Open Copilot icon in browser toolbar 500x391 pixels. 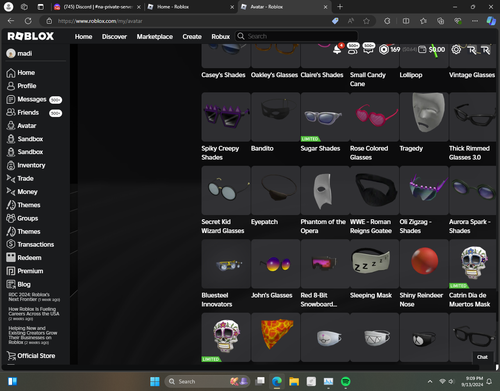tap(491, 21)
